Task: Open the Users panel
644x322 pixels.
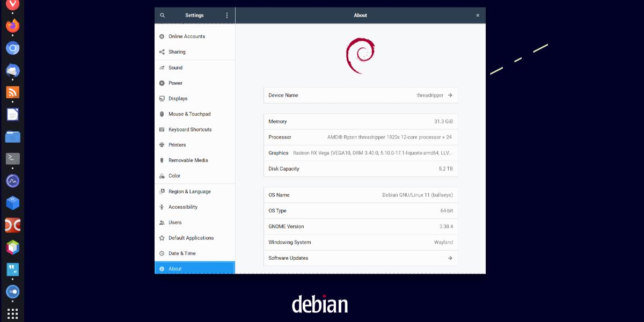Action: tap(175, 223)
